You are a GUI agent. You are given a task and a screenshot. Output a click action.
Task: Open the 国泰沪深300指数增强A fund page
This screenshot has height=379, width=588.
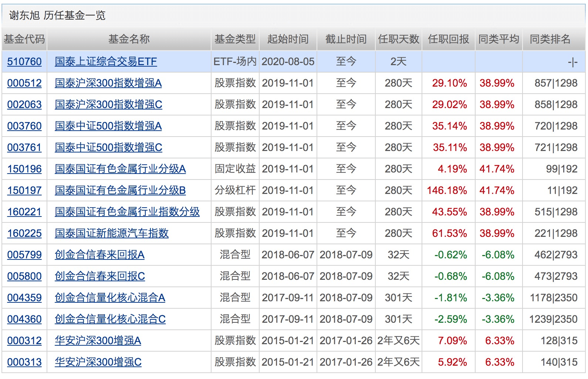108,83
